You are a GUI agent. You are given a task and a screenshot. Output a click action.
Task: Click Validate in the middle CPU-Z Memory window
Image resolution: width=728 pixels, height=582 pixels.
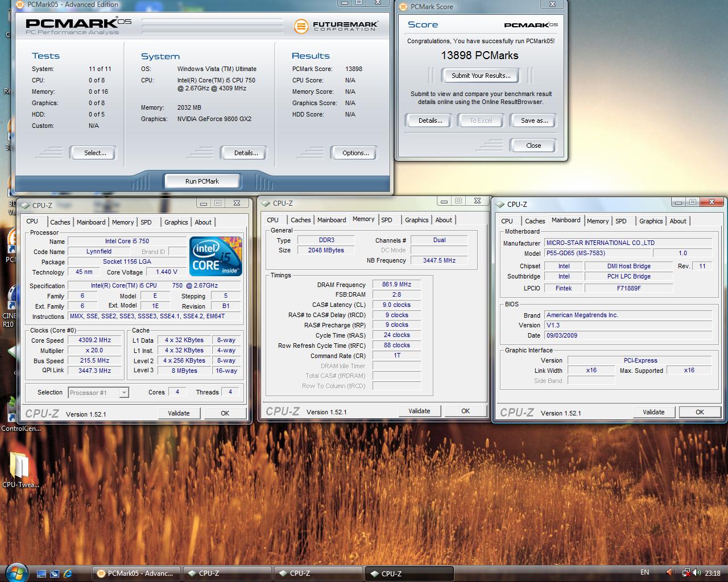419,411
